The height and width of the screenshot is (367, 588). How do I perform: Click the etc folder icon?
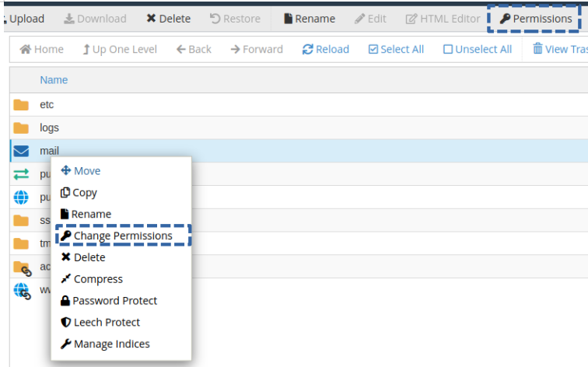pyautogui.click(x=21, y=105)
